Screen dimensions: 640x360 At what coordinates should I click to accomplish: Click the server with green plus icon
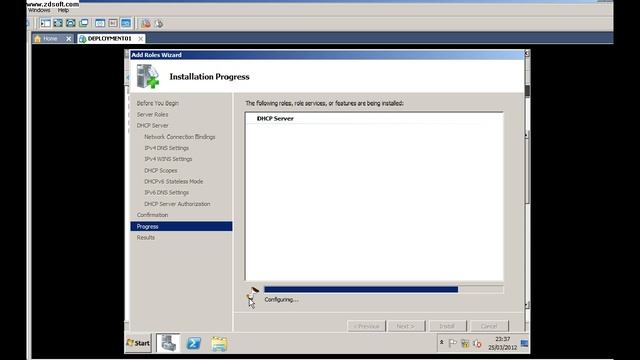(147, 76)
